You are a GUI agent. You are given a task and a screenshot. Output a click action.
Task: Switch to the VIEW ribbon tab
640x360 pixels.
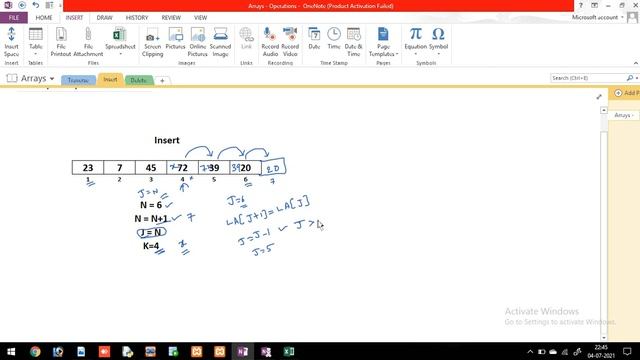200,18
